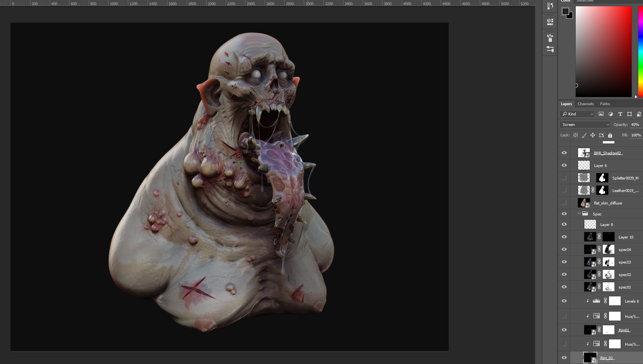The height and width of the screenshot is (364, 643).
Task: Select the Rim01 layer name
Action: (624, 330)
